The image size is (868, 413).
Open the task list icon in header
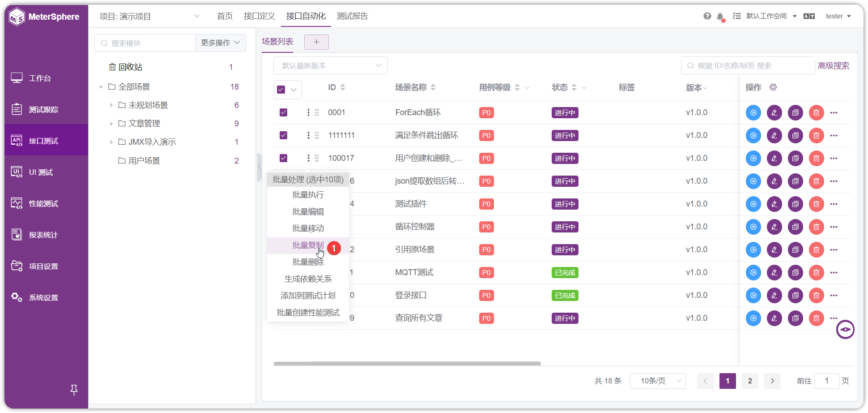click(737, 16)
